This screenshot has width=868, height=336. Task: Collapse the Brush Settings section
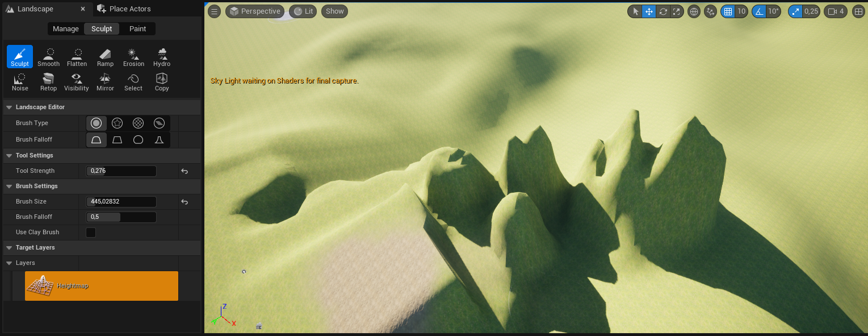tap(9, 186)
